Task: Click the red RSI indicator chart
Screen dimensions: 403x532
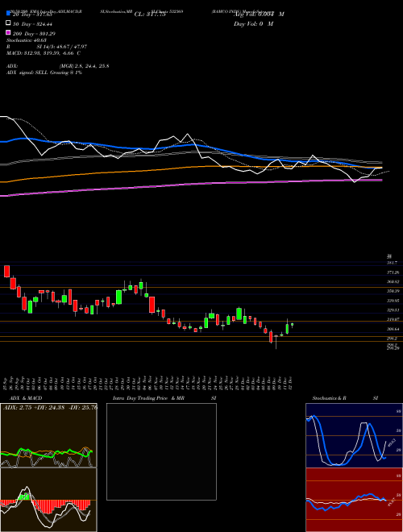Action: [x=354, y=500]
